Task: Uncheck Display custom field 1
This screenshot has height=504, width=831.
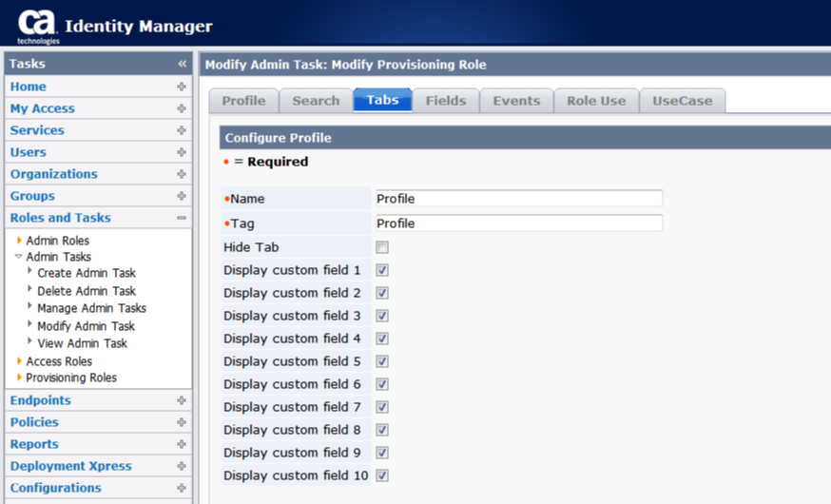Action: coord(382,270)
